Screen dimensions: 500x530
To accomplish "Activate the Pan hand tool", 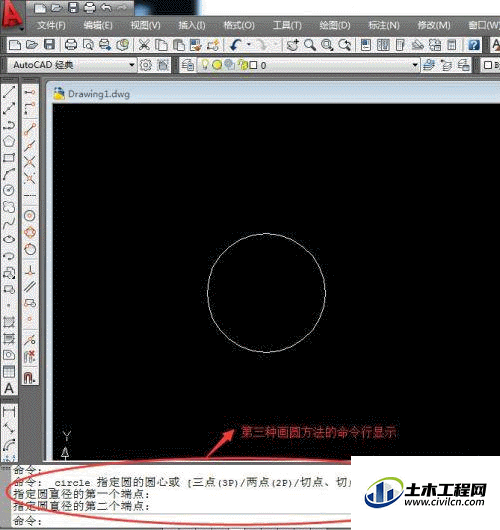I will point(293,45).
